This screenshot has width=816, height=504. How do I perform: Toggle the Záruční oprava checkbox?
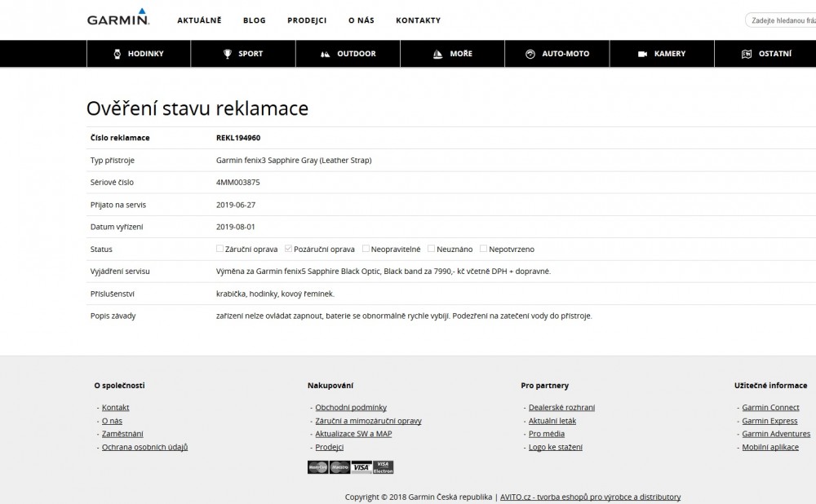point(220,249)
